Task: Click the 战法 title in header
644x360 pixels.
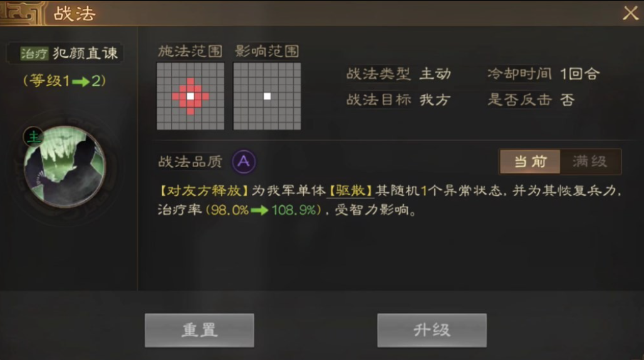Action: [x=75, y=14]
